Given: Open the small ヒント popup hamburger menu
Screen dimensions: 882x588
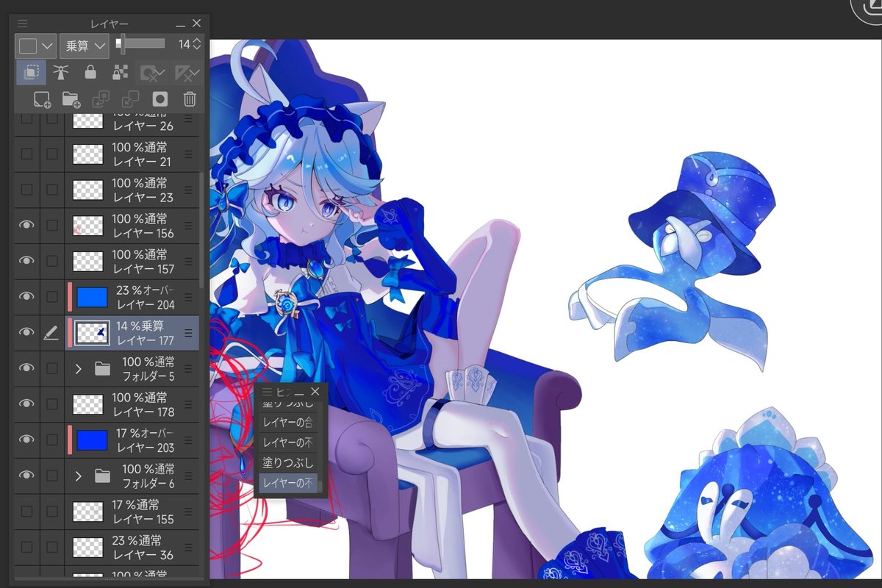Looking at the screenshot, I should pos(267,392).
